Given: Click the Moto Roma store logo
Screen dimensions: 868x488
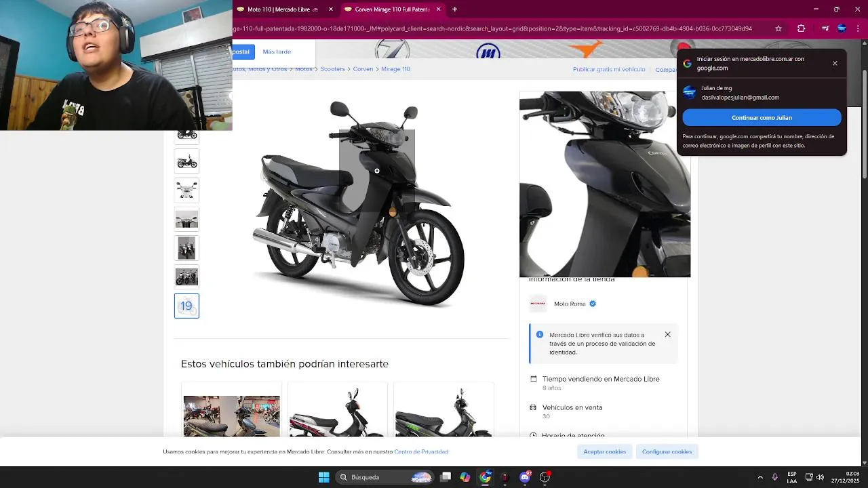Looking at the screenshot, I should point(538,304).
